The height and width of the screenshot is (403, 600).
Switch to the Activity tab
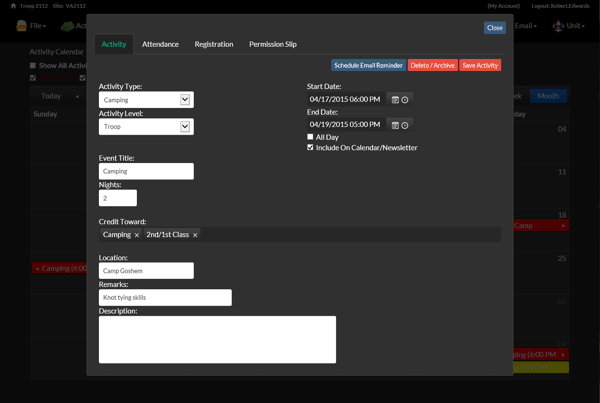[x=114, y=44]
